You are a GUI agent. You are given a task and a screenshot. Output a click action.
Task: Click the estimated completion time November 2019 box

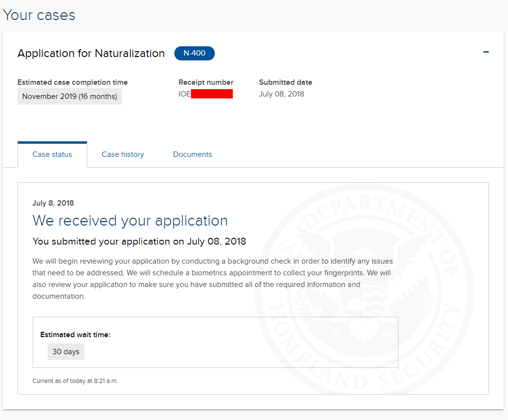point(70,96)
